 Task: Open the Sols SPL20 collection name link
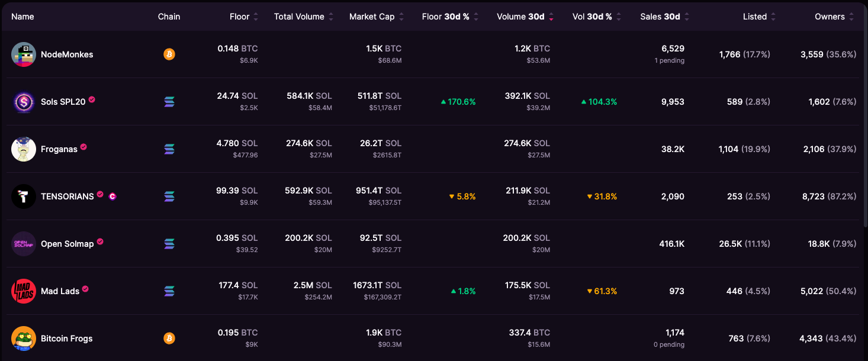[63, 102]
